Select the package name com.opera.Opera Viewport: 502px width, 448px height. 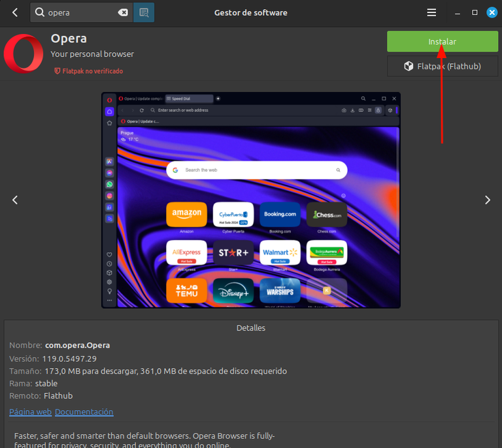[78, 345]
